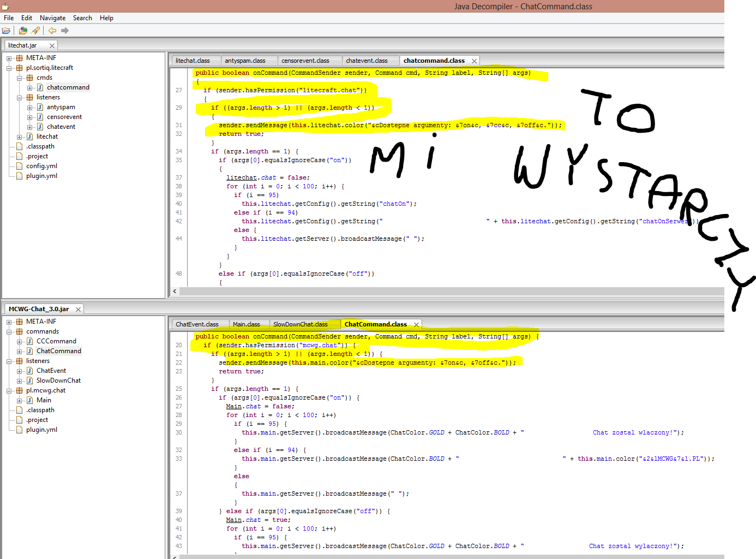Open config.yml file
The width and height of the screenshot is (756, 559).
click(41, 166)
